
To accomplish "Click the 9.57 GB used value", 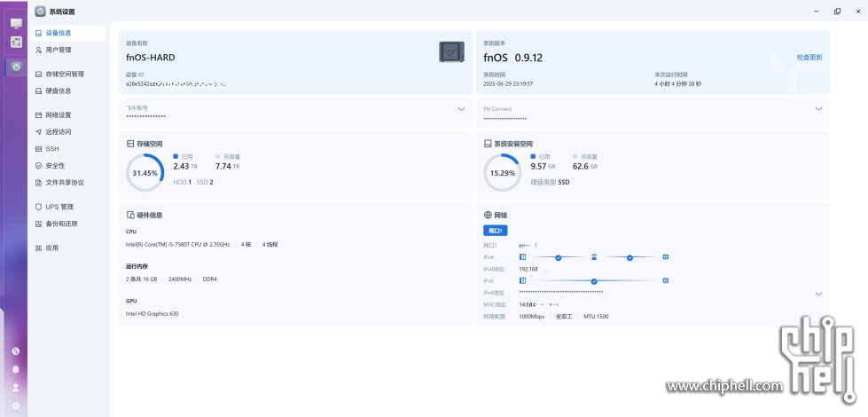I will coord(543,166).
